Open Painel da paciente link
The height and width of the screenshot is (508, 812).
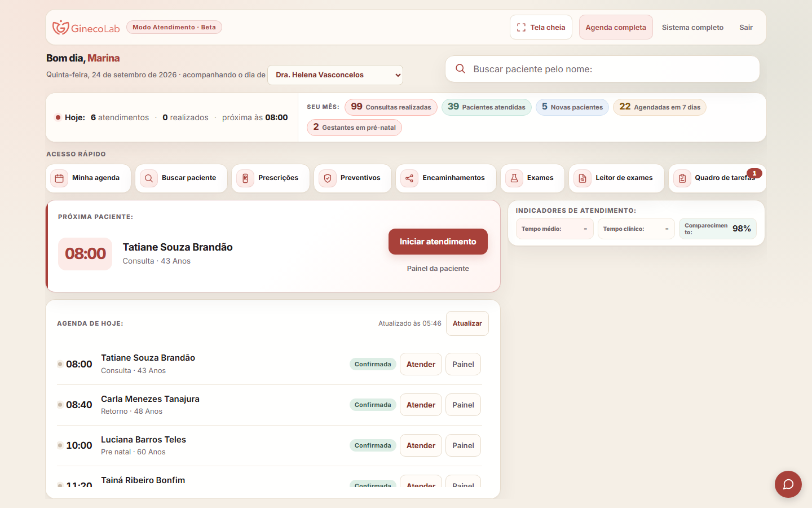(x=438, y=269)
